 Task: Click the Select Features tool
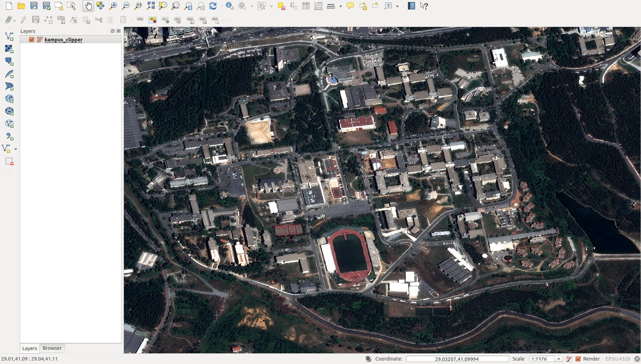pos(262,6)
